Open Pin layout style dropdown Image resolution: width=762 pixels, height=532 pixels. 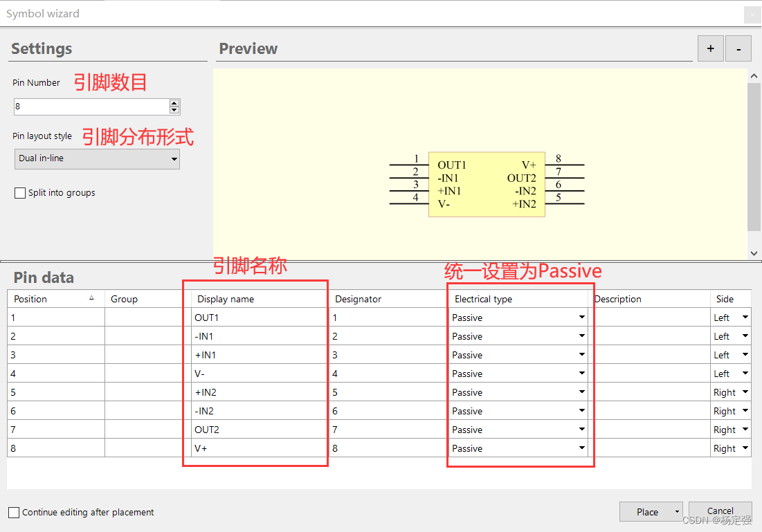[x=97, y=158]
